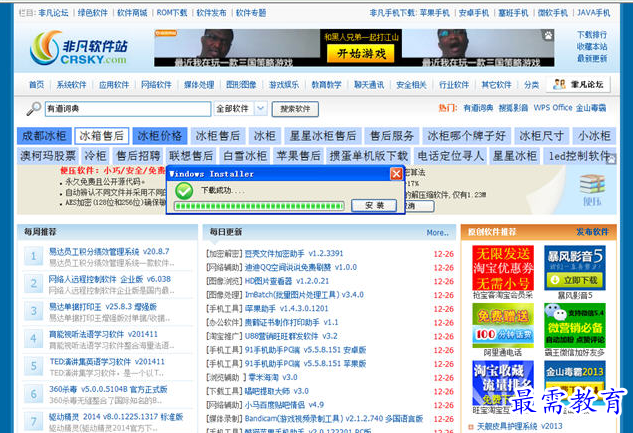
Task: Click the 发布软件 link
Action: click(x=592, y=232)
